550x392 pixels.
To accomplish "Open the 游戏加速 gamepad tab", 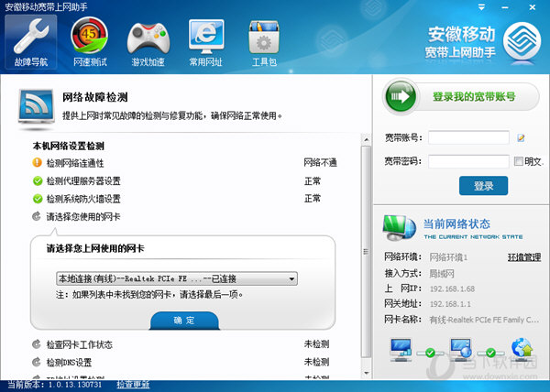I will (x=148, y=44).
